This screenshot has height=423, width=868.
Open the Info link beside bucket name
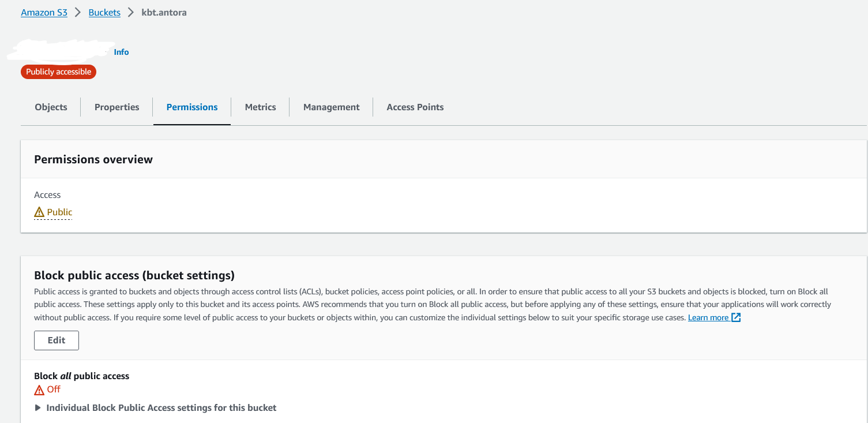(x=121, y=52)
